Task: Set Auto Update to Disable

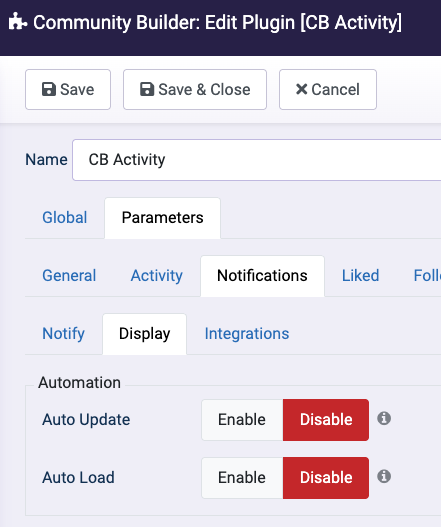Action: click(326, 420)
